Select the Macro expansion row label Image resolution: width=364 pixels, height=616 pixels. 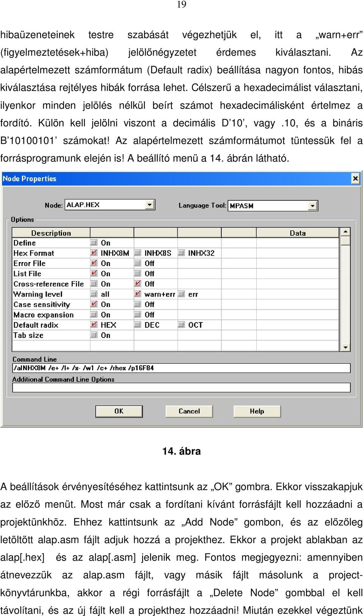pos(44,315)
